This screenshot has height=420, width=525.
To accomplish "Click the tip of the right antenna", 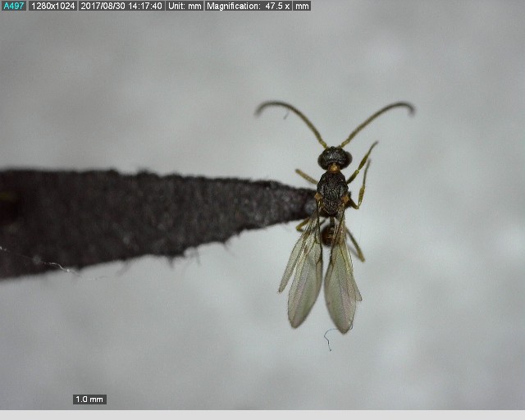I will pos(411,107).
